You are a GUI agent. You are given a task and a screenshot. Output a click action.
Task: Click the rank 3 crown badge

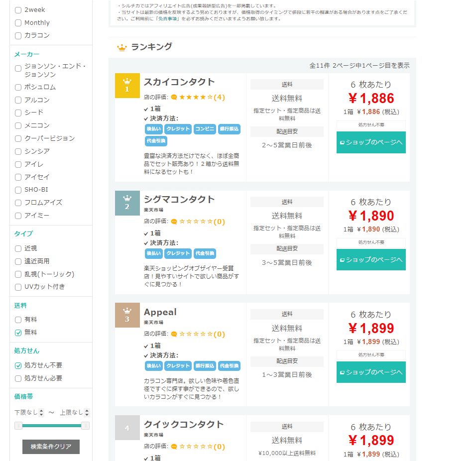coord(127,315)
